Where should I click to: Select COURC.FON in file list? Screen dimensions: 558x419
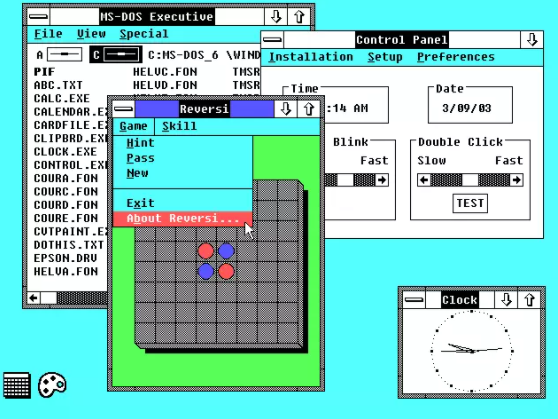click(x=66, y=192)
